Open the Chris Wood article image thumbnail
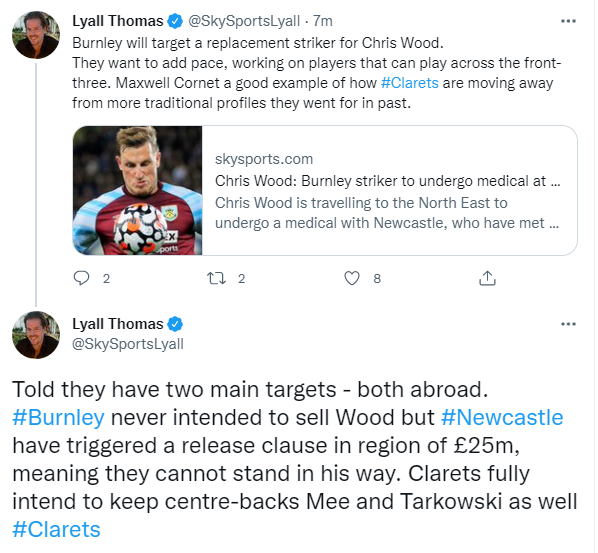This screenshot has width=598, height=553. click(x=137, y=190)
